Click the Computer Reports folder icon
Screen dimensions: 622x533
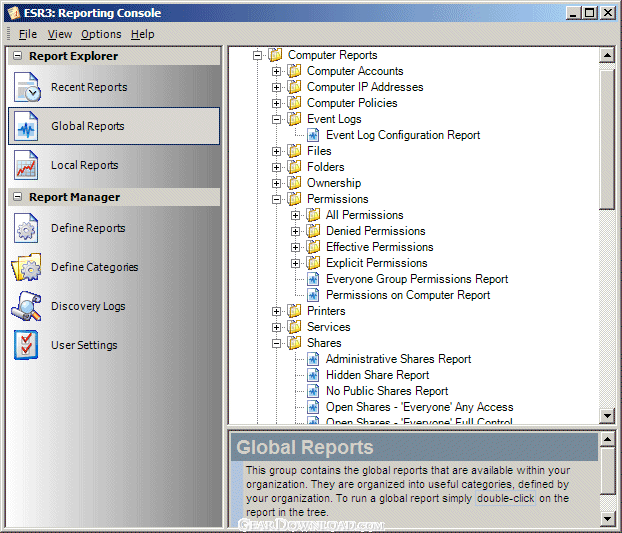click(275, 55)
